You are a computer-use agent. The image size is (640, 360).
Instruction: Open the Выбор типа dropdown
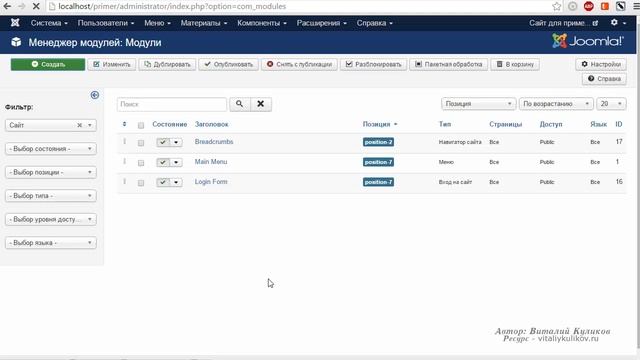[x=51, y=196]
